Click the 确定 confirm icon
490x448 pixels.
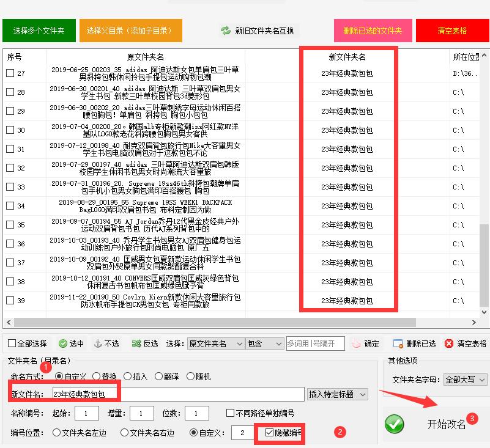tap(357, 344)
